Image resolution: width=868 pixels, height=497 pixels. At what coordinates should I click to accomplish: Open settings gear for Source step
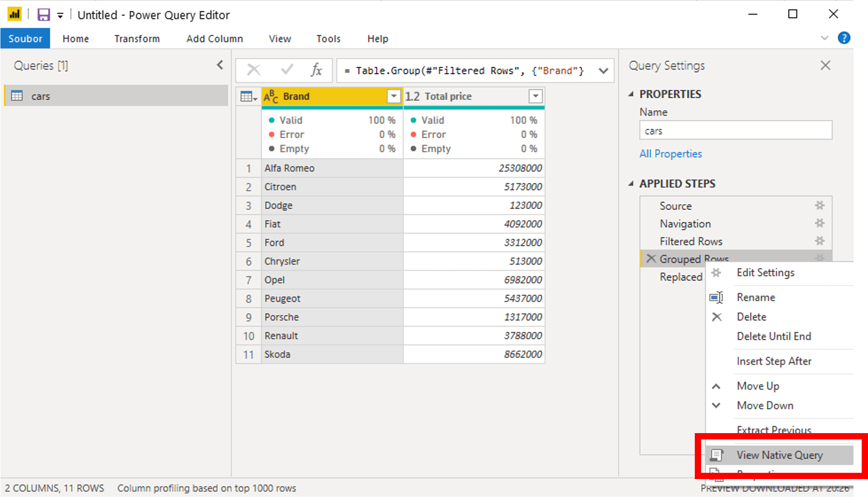(820, 205)
